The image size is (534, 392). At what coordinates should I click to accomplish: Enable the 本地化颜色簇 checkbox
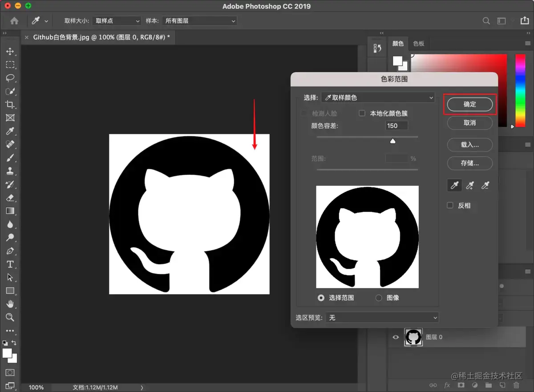[x=362, y=113]
